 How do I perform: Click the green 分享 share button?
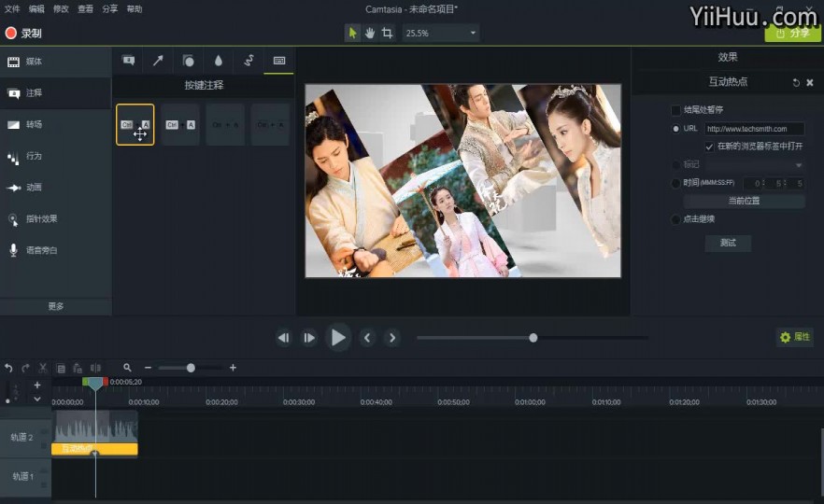(x=792, y=33)
